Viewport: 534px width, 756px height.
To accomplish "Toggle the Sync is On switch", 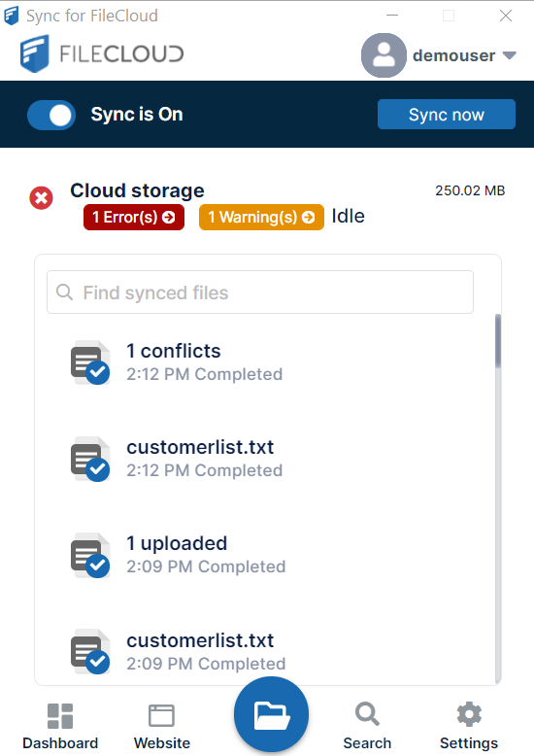I will 51,116.
